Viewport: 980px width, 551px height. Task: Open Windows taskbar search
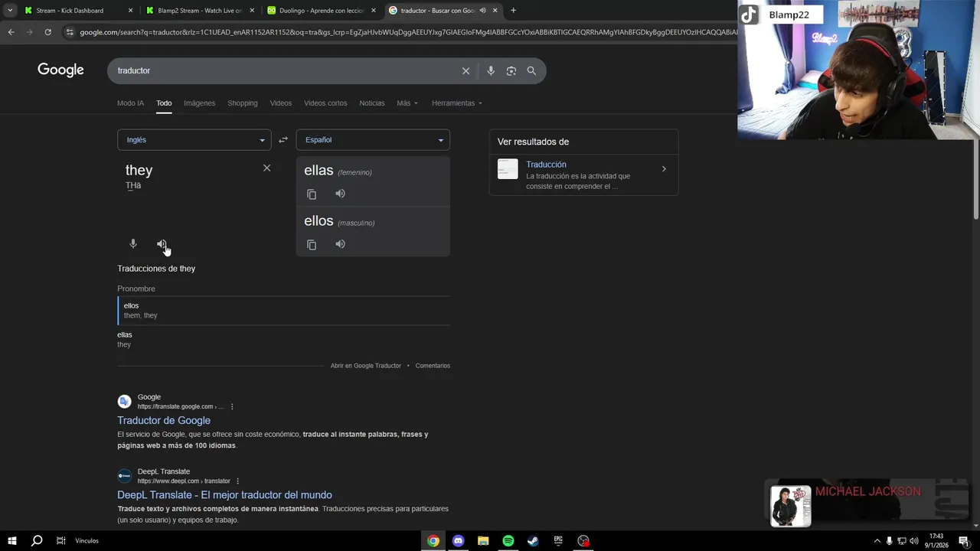[37, 540]
